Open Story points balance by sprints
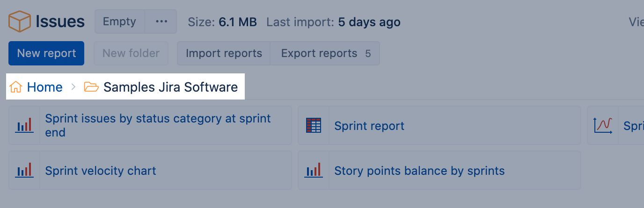Image resolution: width=644 pixels, height=208 pixels. point(419,171)
